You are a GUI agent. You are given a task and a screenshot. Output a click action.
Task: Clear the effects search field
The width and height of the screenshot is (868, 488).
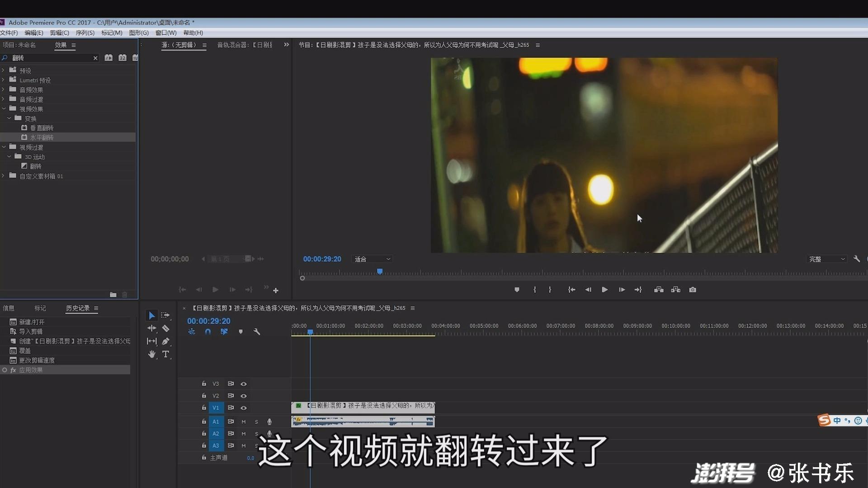95,58
